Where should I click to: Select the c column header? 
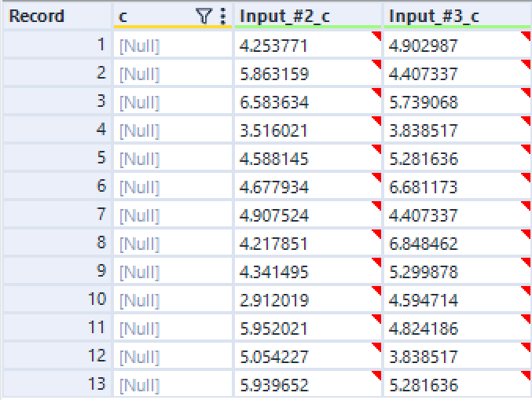(x=173, y=16)
